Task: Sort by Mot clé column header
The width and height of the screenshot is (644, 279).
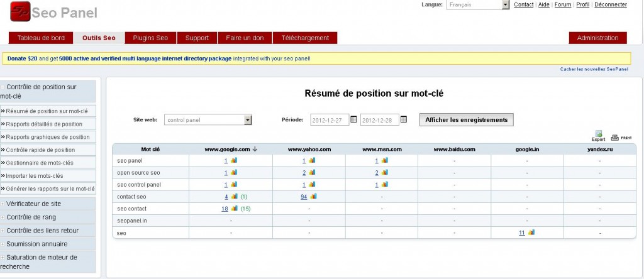Action: click(150, 150)
